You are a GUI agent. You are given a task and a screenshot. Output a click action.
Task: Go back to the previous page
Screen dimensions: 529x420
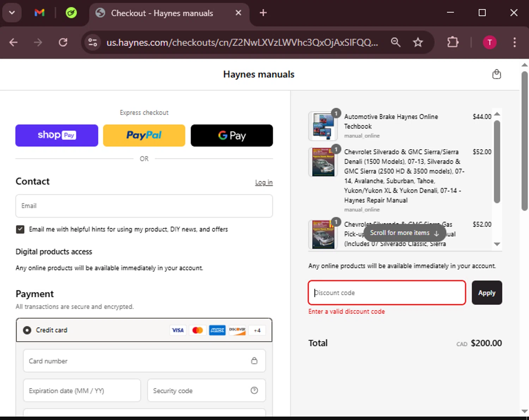(13, 42)
